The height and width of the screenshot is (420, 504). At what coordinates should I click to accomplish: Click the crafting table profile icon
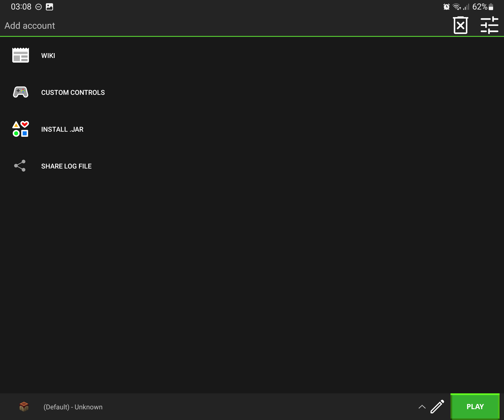pyautogui.click(x=24, y=407)
